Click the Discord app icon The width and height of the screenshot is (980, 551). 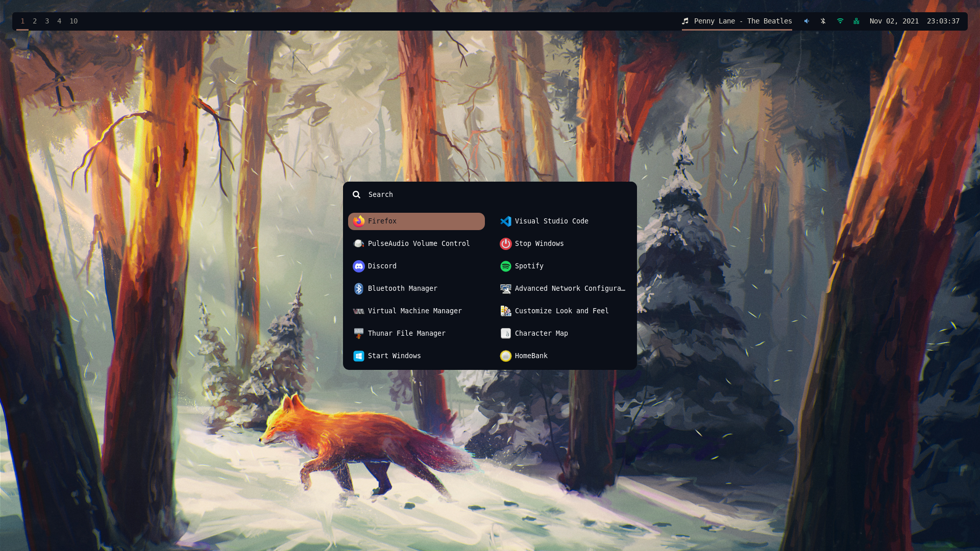(x=359, y=266)
